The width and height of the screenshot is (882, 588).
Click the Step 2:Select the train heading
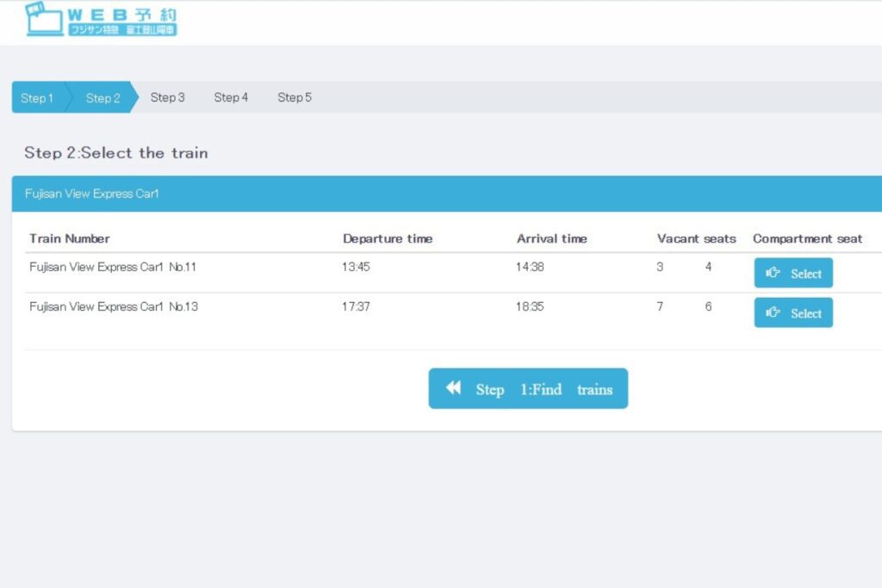click(x=116, y=153)
